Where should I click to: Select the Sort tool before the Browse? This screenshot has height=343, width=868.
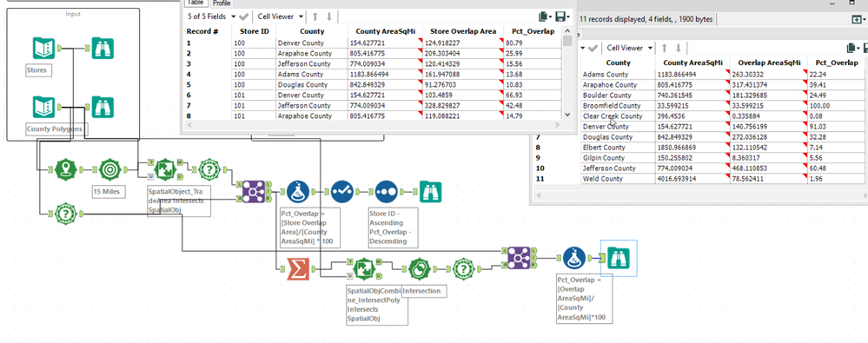(387, 191)
